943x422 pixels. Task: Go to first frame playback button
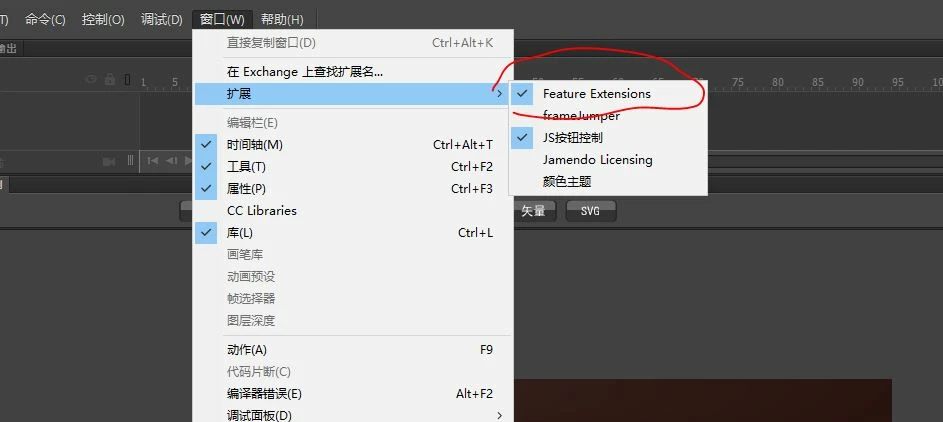point(153,161)
